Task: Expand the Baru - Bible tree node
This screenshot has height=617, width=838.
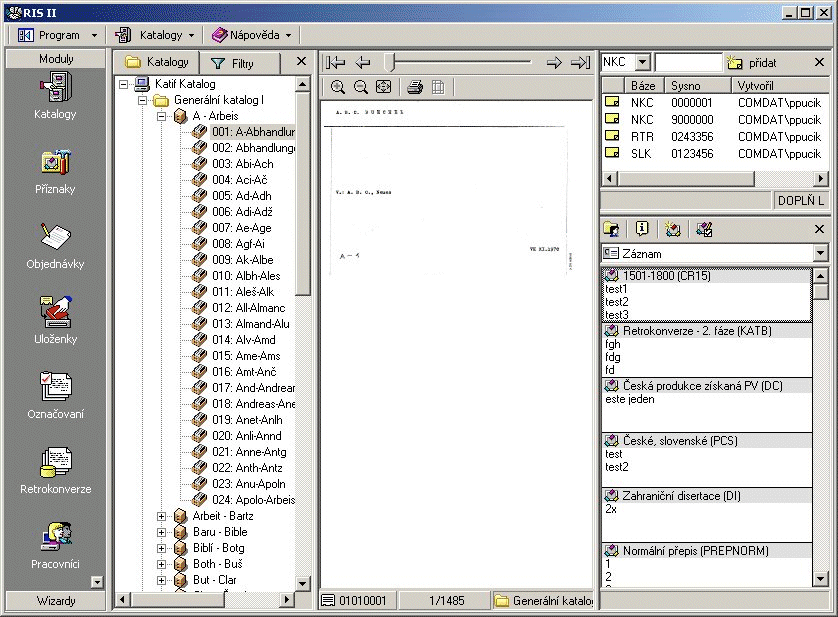Action: click(x=162, y=532)
